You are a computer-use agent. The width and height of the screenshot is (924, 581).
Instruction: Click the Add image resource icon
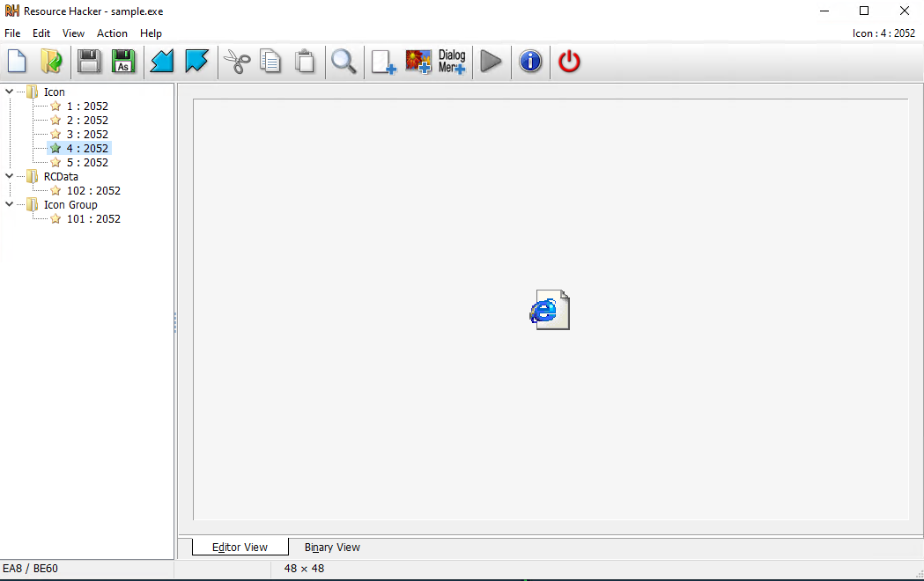pos(418,62)
